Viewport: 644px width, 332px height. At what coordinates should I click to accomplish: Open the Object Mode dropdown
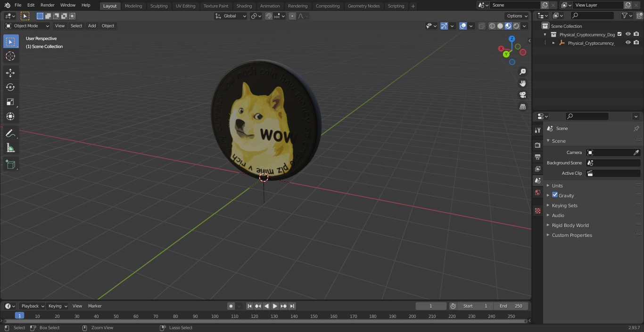tap(27, 26)
